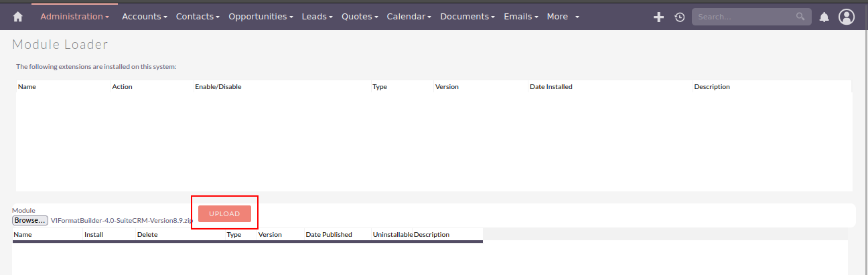Open the user profile avatar menu
This screenshot has width=868, height=275.
[847, 17]
